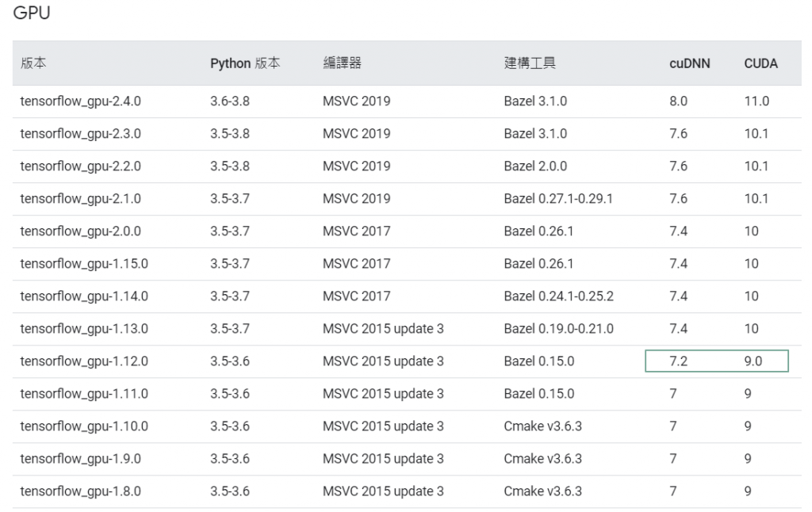Select the tensorflow_gpu-1.8.0 cell
The height and width of the screenshot is (512, 812).
pyautogui.click(x=80, y=492)
